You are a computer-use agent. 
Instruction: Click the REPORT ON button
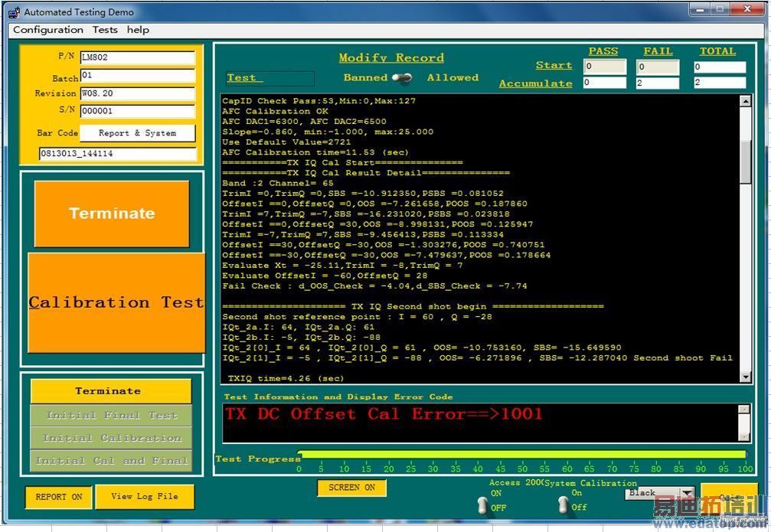tap(59, 497)
